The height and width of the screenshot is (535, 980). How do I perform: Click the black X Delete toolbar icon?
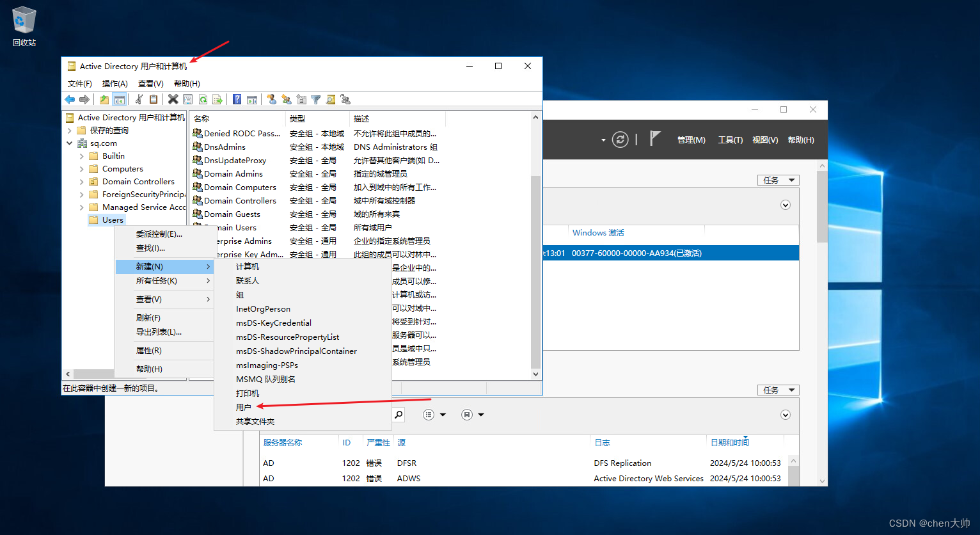pos(173,99)
